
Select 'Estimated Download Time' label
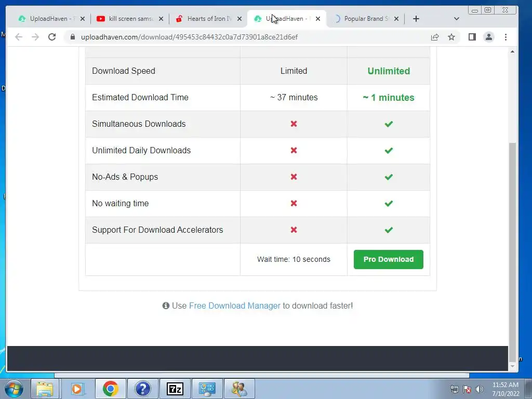[140, 97]
